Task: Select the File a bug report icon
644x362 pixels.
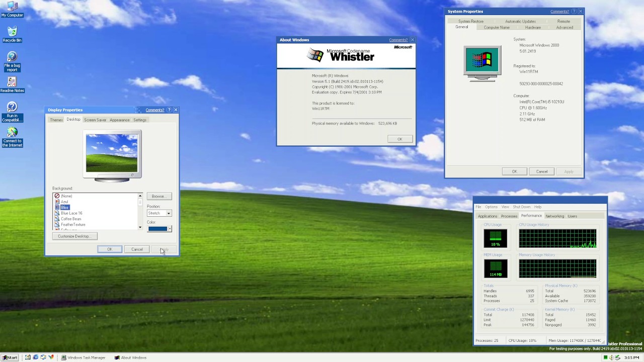Action: 12,61
